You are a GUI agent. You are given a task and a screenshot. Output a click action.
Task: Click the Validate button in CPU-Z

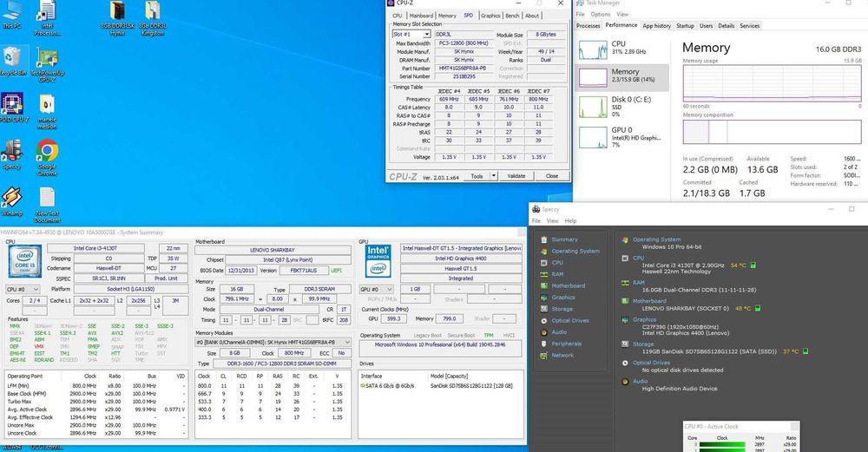516,176
